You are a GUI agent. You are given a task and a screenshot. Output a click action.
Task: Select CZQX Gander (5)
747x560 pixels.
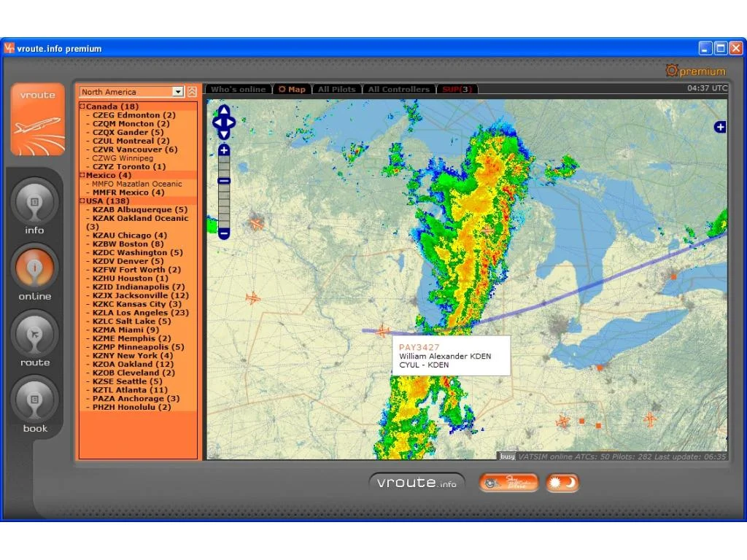pos(128,133)
